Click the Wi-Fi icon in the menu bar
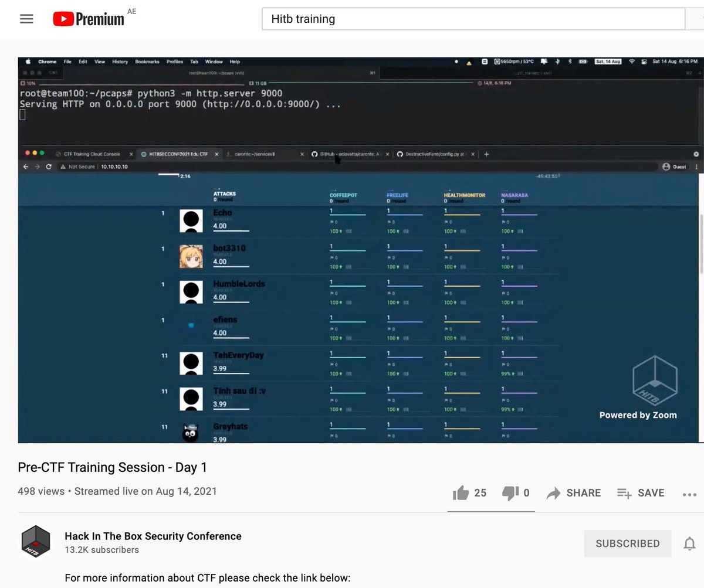704x588 pixels. click(x=632, y=62)
